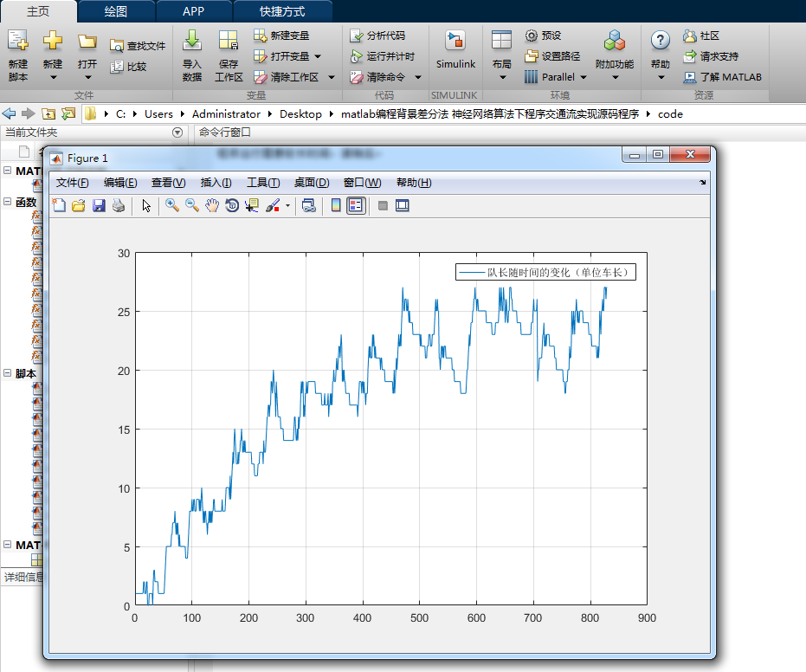Open View (查看) menu in Figure 1
This screenshot has height=672, width=806.
pos(168,183)
